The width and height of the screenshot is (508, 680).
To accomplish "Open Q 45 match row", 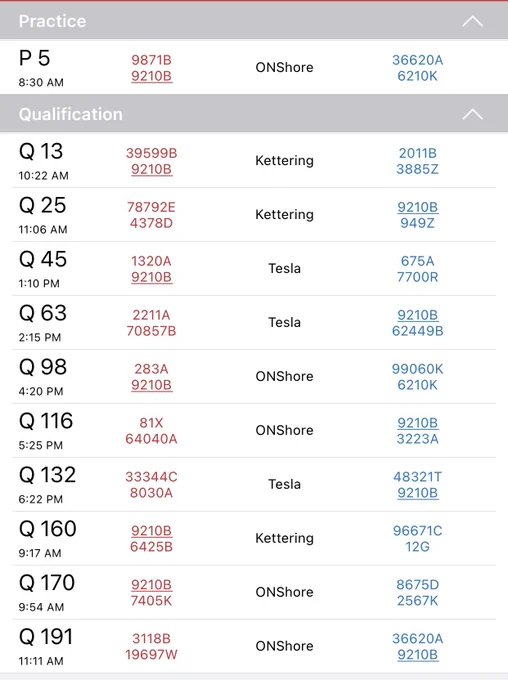I will [254, 269].
